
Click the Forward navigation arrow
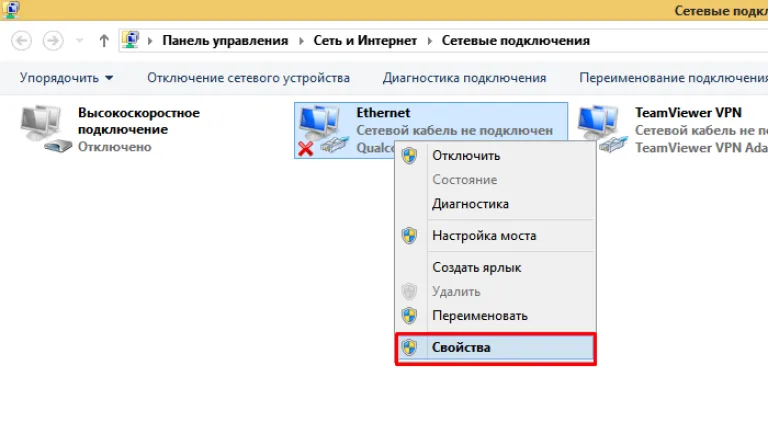53,41
